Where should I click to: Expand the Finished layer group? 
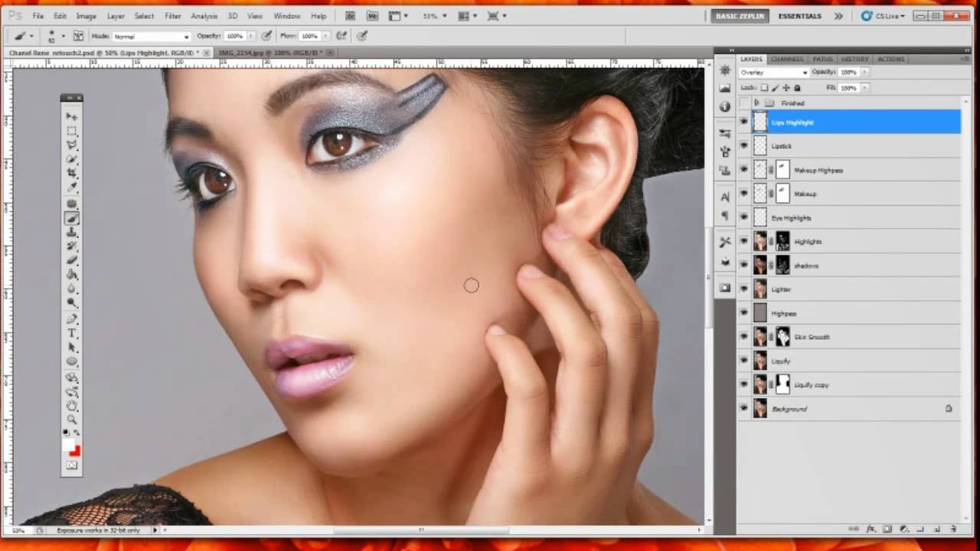(x=756, y=103)
